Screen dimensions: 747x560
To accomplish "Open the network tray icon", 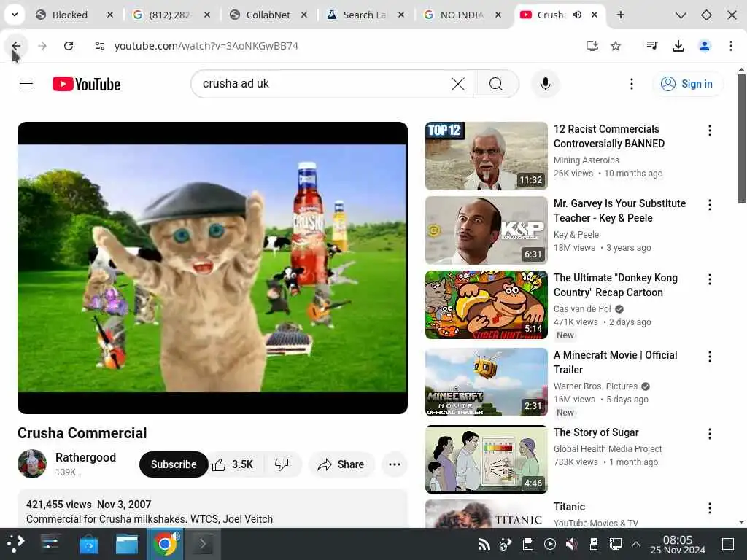I will [615, 544].
